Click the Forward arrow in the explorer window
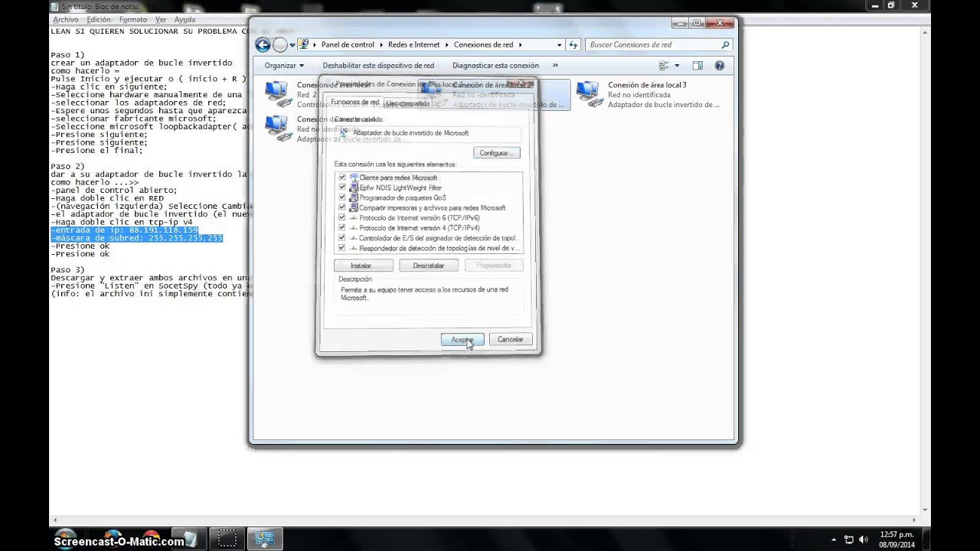The height and width of the screenshot is (551, 980). coord(280,44)
